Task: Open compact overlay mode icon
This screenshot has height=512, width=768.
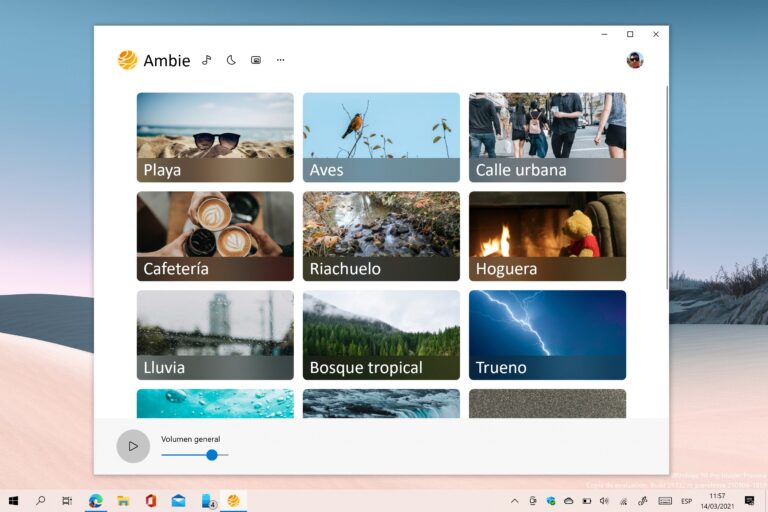Action: 256,60
